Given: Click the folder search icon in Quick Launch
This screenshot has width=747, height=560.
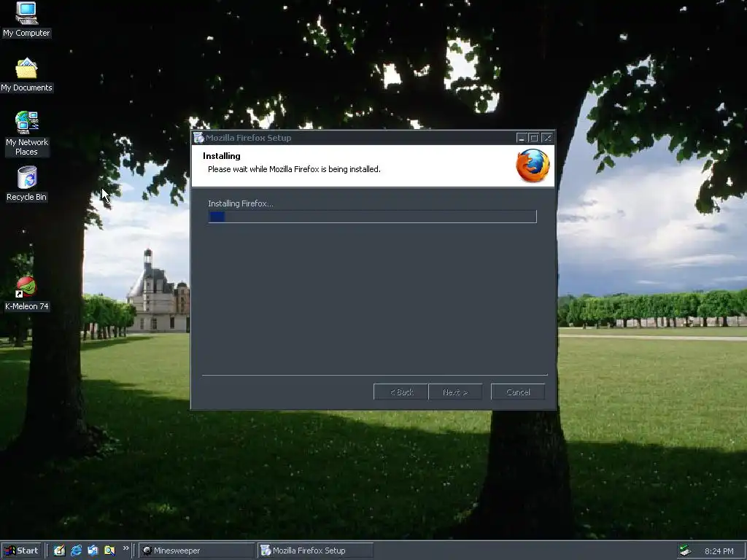Looking at the screenshot, I should pos(109,551).
